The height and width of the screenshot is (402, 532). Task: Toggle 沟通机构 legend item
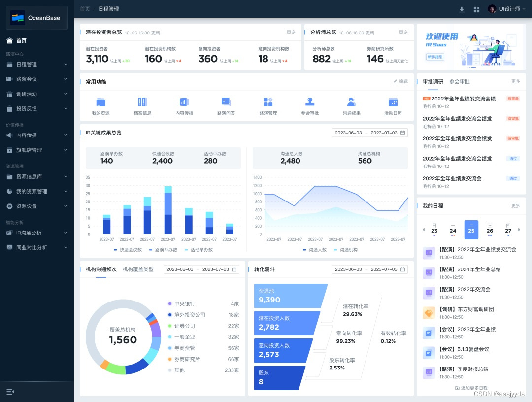345,250
